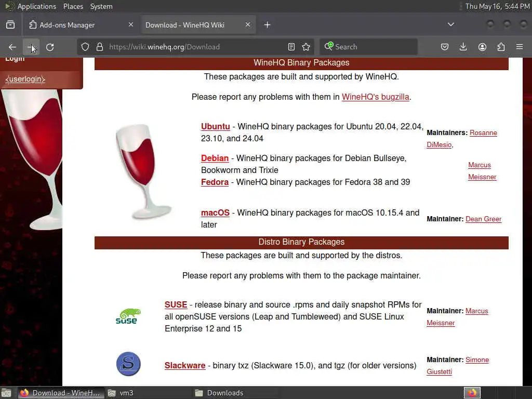Reload the current page

tap(50, 47)
